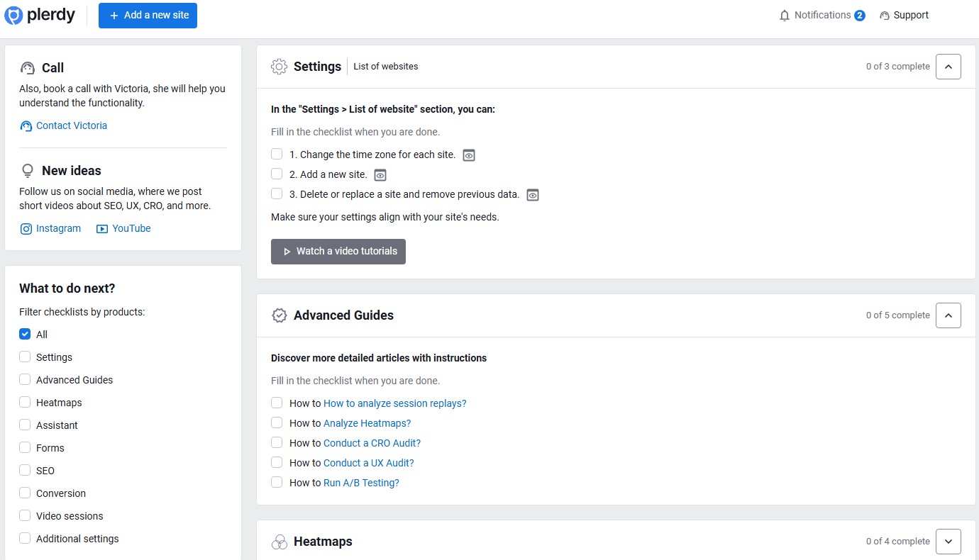Click the '0 of 5 complete' progress indicator
Viewport: 979px width, 560px height.
coord(897,315)
